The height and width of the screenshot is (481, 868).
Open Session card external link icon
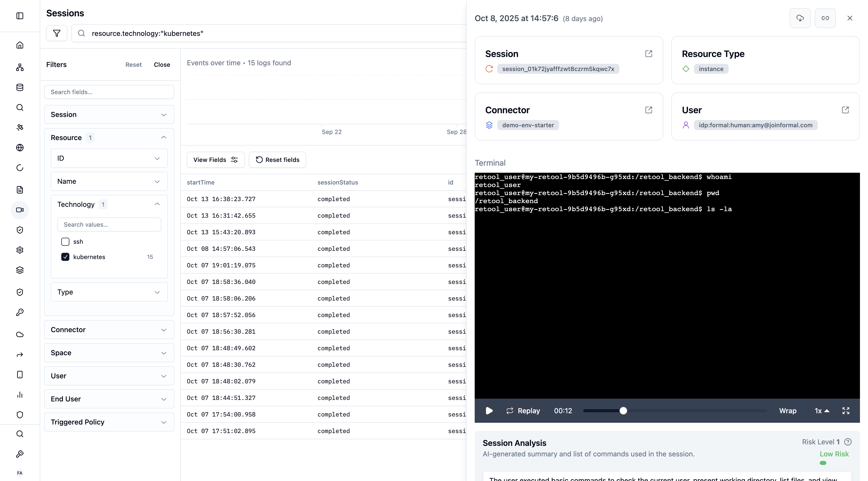point(649,54)
